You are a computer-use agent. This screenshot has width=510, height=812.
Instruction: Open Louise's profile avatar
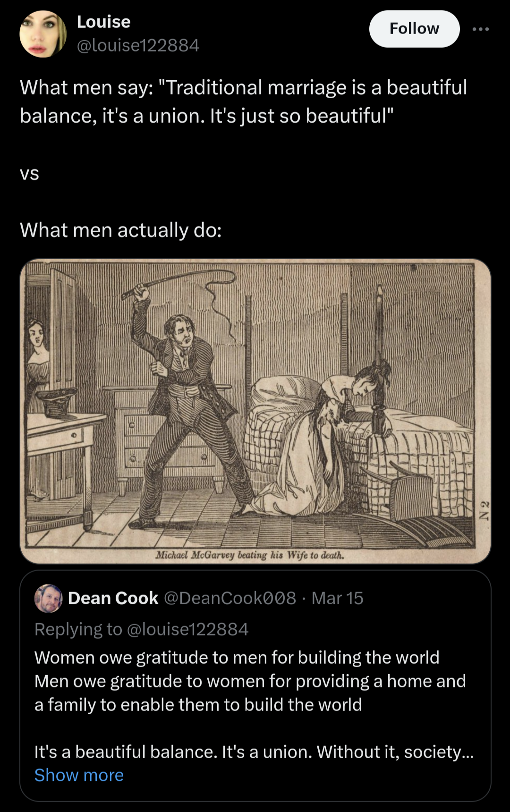[x=43, y=34]
